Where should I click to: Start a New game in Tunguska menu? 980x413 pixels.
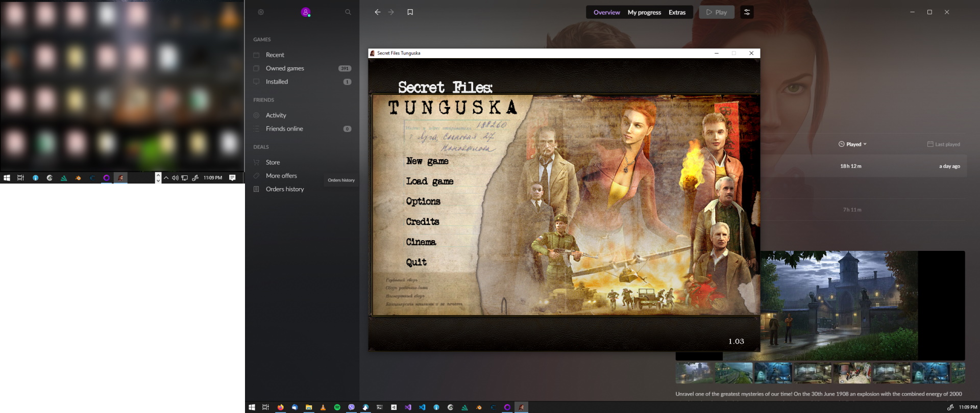tap(427, 161)
